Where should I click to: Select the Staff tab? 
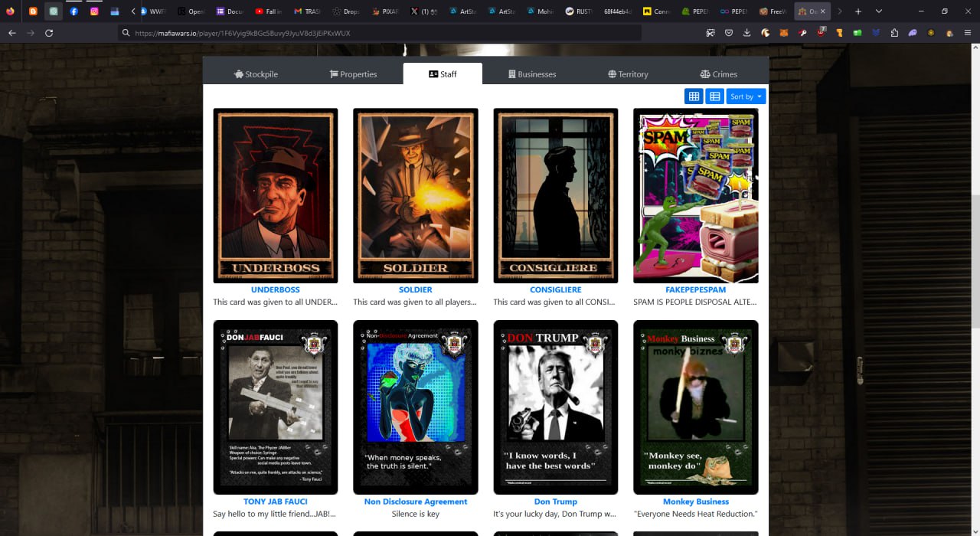(x=443, y=74)
